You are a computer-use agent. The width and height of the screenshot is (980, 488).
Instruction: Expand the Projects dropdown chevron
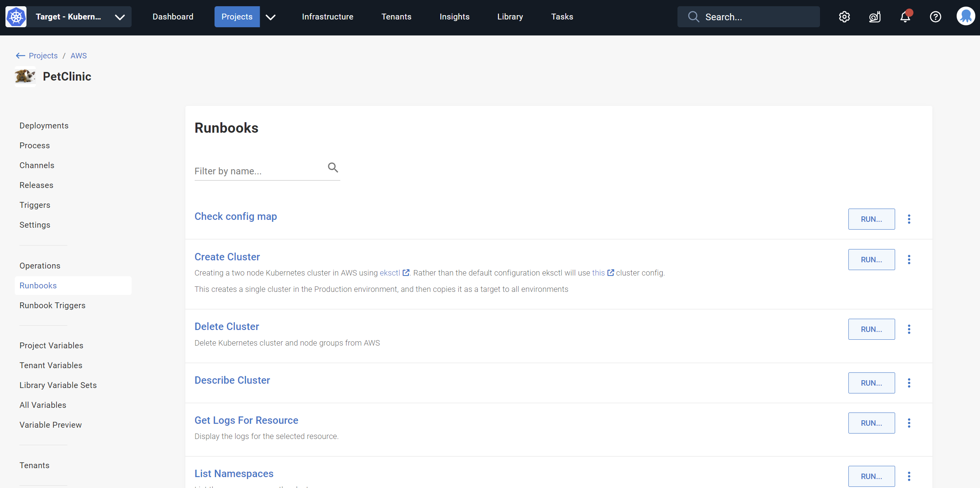[x=271, y=17]
